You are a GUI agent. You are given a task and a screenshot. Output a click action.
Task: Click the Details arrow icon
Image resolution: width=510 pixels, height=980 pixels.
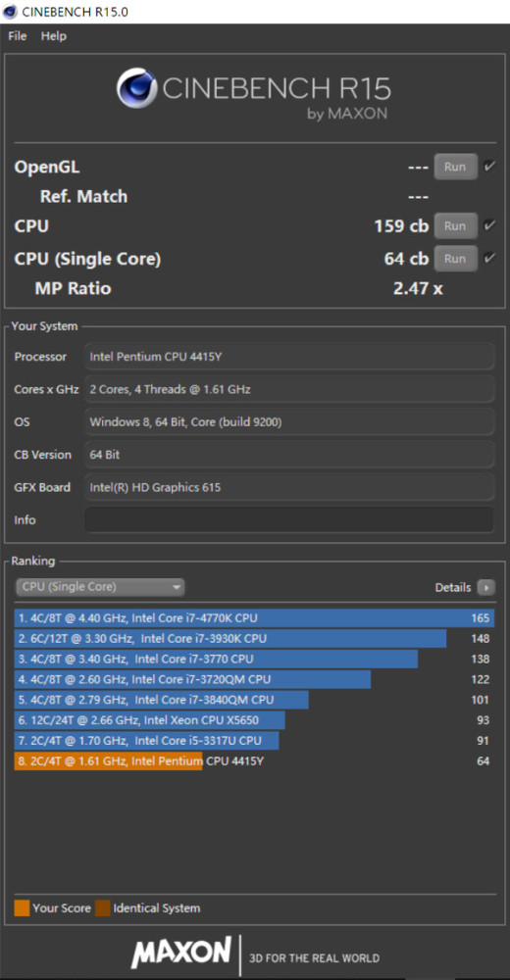pos(486,587)
